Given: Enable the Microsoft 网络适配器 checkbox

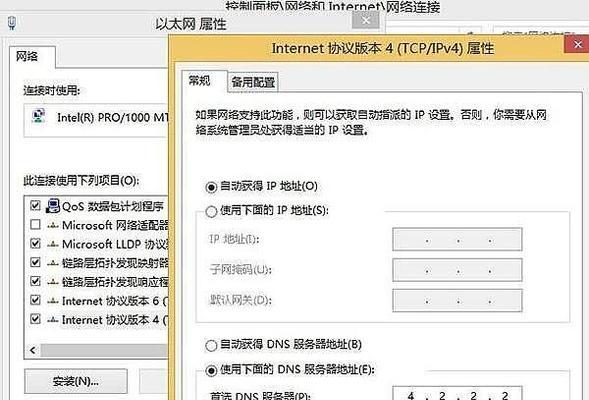Looking at the screenshot, I should [35, 225].
